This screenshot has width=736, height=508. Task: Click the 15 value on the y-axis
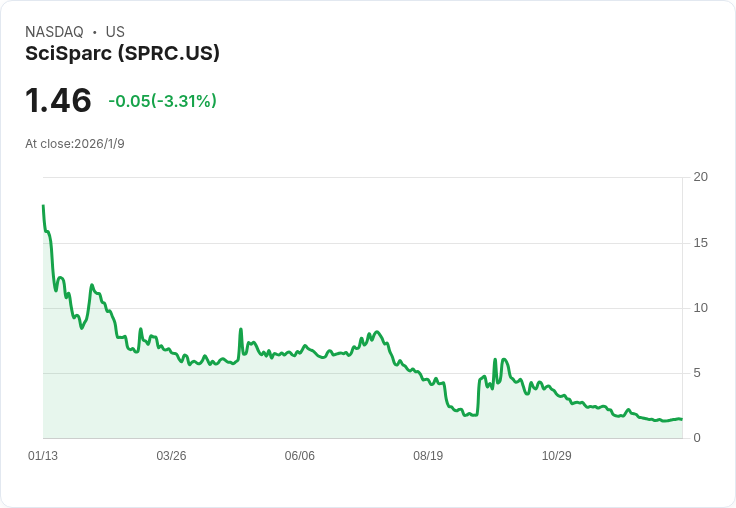coord(701,243)
